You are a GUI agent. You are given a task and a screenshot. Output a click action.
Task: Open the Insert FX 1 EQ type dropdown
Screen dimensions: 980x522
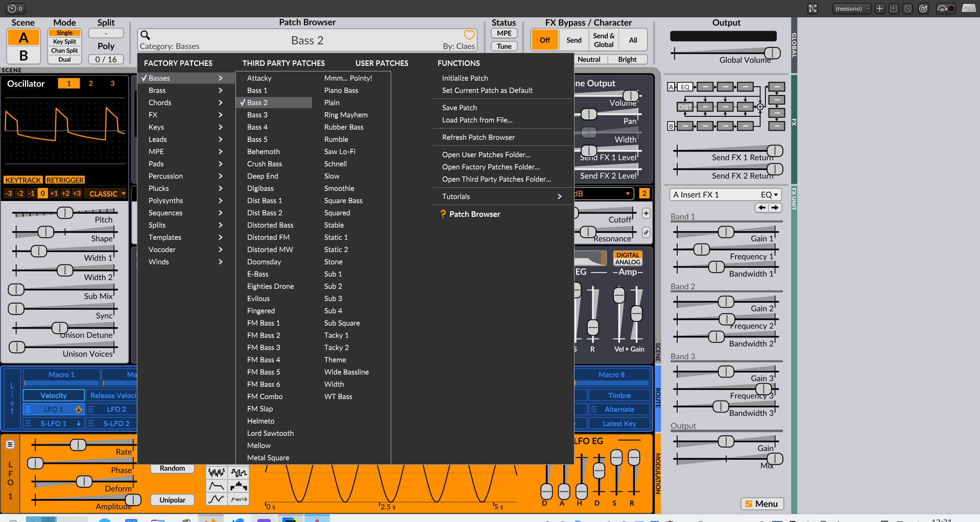coord(769,195)
